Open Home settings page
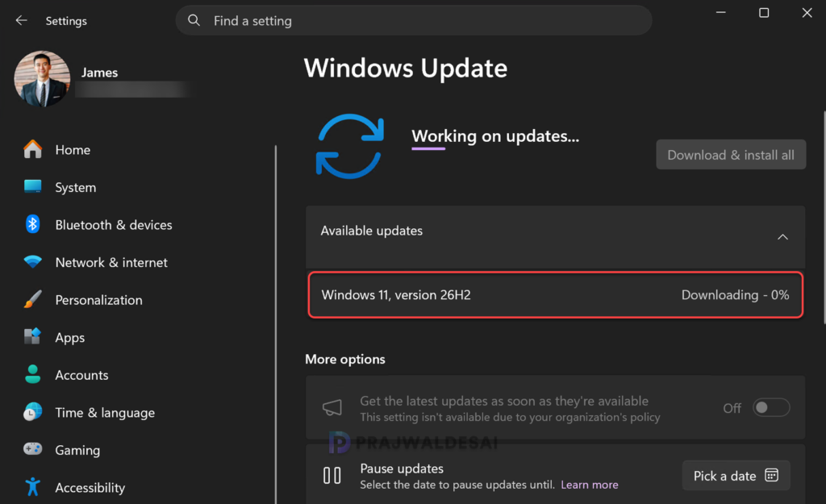The height and width of the screenshot is (504, 826). (73, 149)
